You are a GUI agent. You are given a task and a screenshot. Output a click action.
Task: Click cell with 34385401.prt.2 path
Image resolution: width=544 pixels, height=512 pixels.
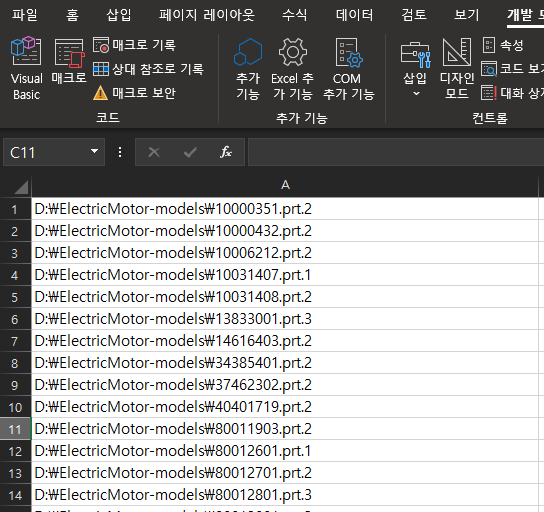pyautogui.click(x=285, y=363)
